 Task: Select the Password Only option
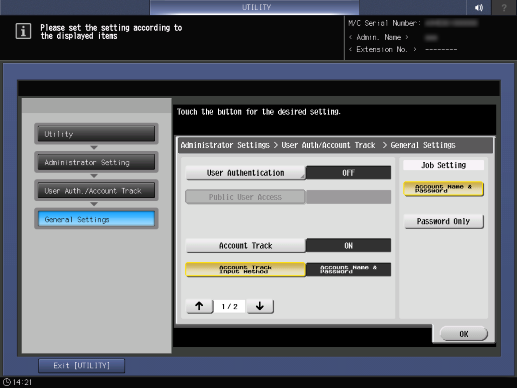pyautogui.click(x=443, y=221)
